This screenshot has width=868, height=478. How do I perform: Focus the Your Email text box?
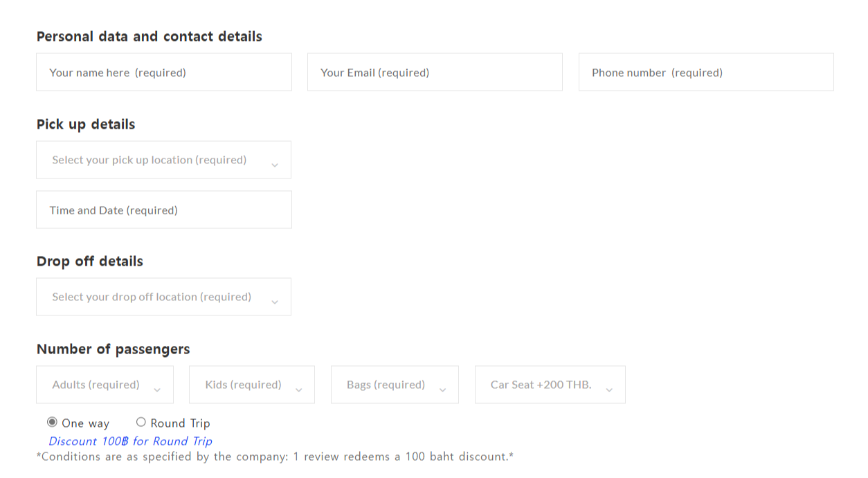point(435,73)
